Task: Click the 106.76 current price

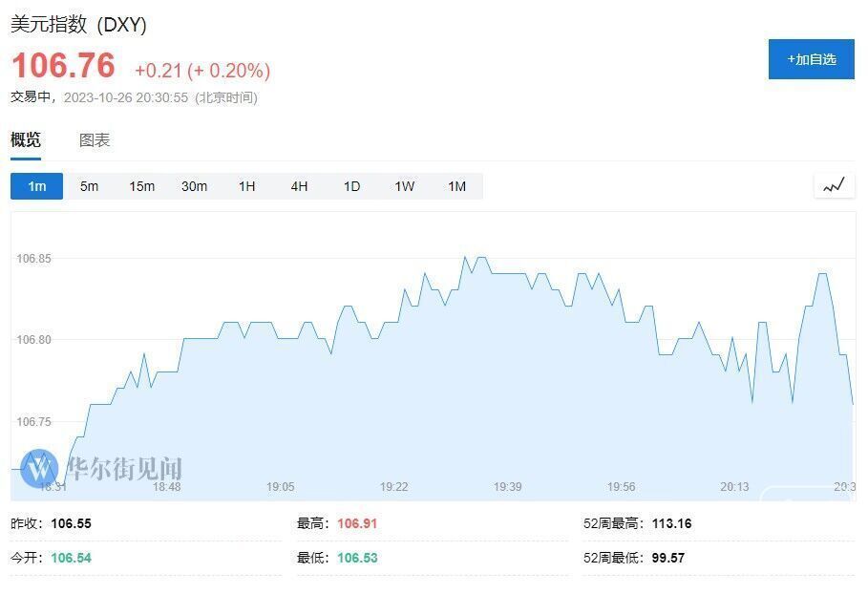Action: [x=63, y=66]
